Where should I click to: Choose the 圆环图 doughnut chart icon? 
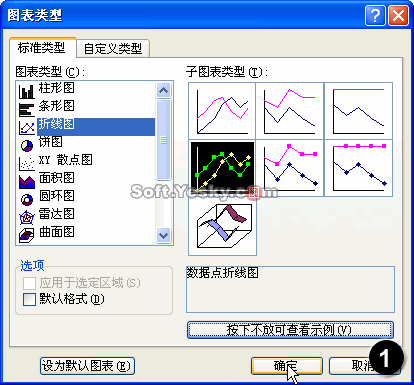click(27, 199)
